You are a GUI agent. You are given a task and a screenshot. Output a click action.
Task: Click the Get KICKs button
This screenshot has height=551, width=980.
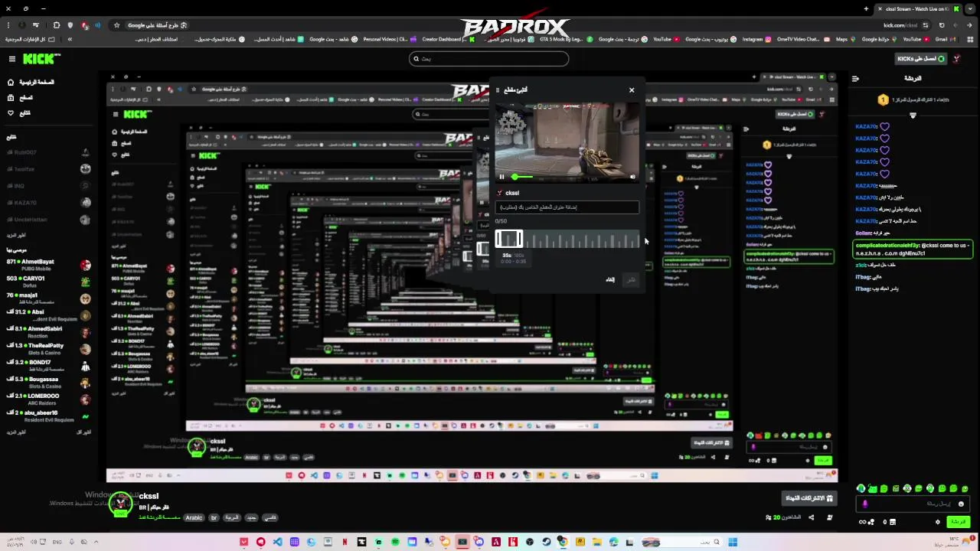pyautogui.click(x=921, y=59)
